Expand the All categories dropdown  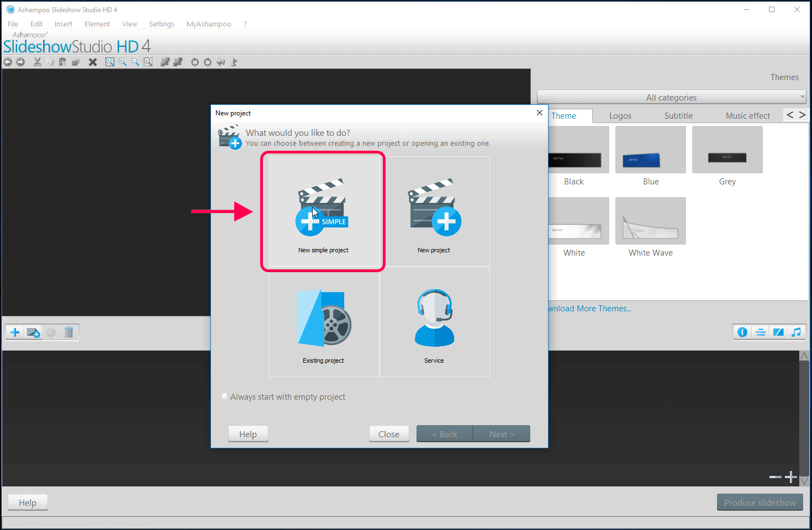click(671, 97)
